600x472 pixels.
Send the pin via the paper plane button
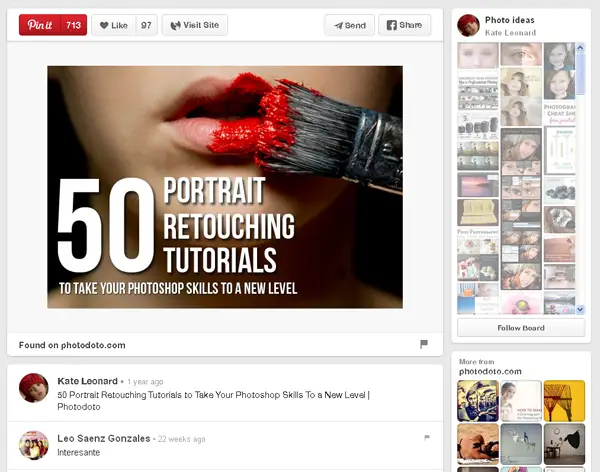point(350,25)
